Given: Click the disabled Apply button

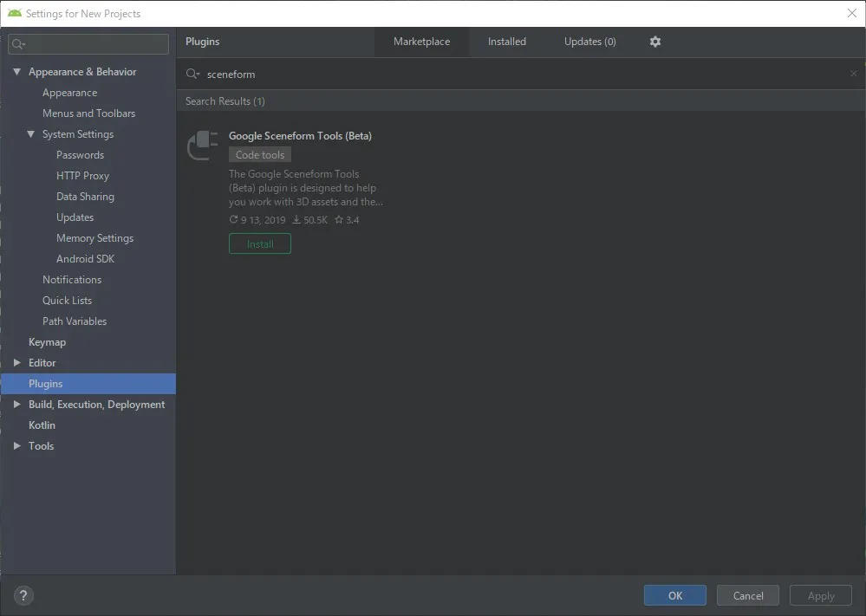Looking at the screenshot, I should (x=821, y=595).
